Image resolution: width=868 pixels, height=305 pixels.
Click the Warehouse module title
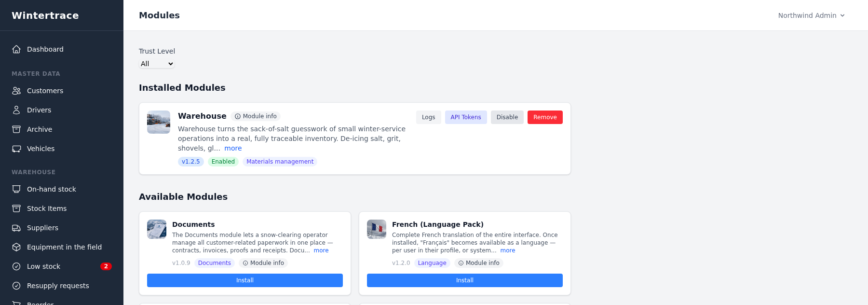pyautogui.click(x=202, y=116)
